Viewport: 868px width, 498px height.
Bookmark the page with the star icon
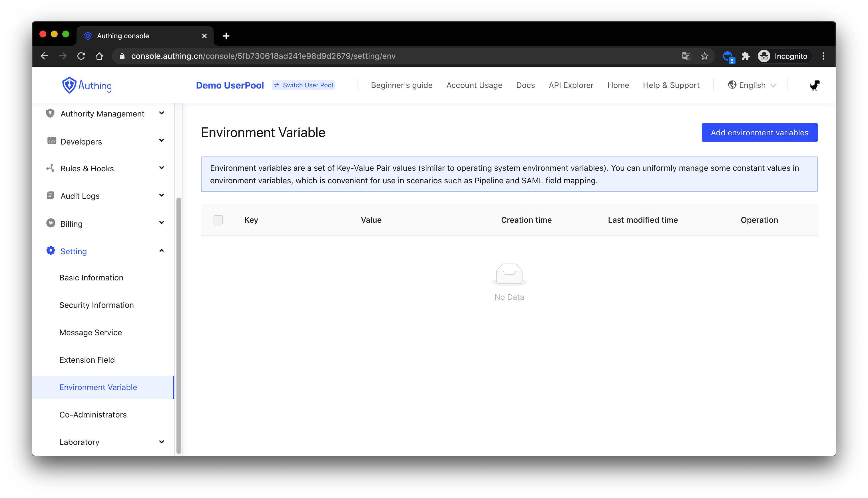click(704, 56)
